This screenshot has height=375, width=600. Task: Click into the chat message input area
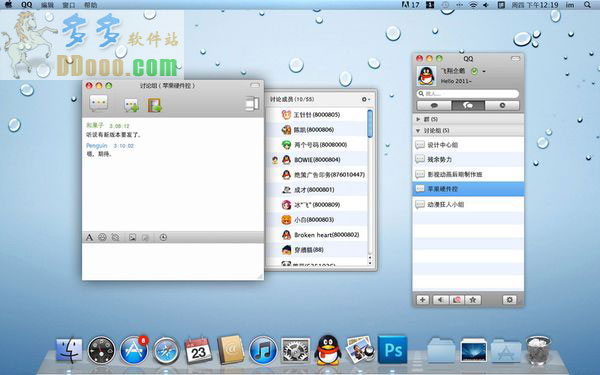[x=173, y=261]
